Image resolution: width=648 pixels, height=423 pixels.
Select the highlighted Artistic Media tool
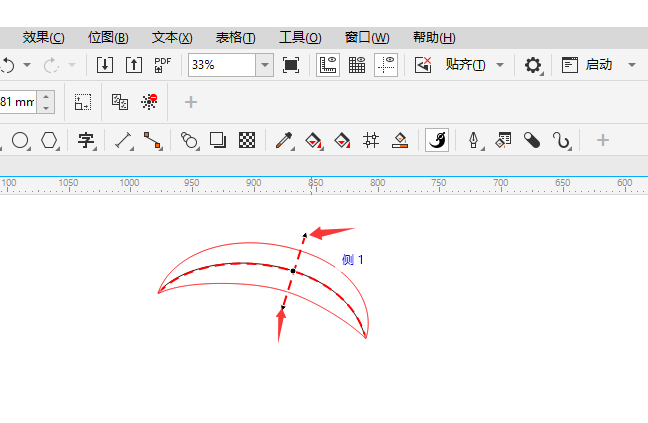tap(437, 140)
